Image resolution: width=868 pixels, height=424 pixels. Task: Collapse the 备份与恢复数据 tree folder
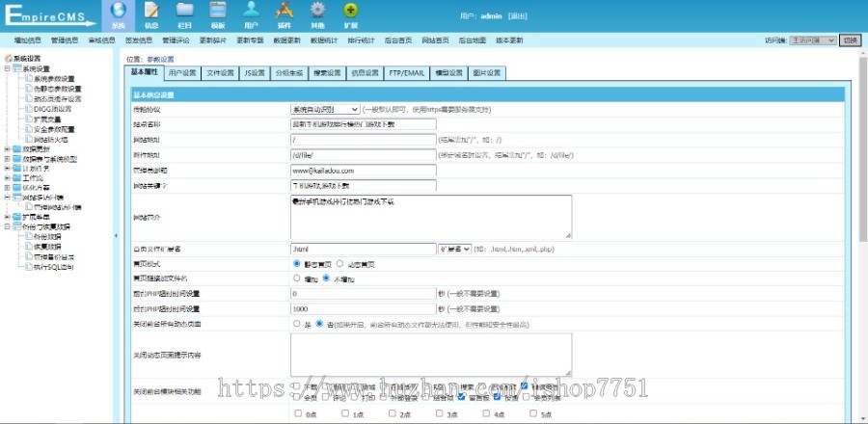[x=7, y=226]
